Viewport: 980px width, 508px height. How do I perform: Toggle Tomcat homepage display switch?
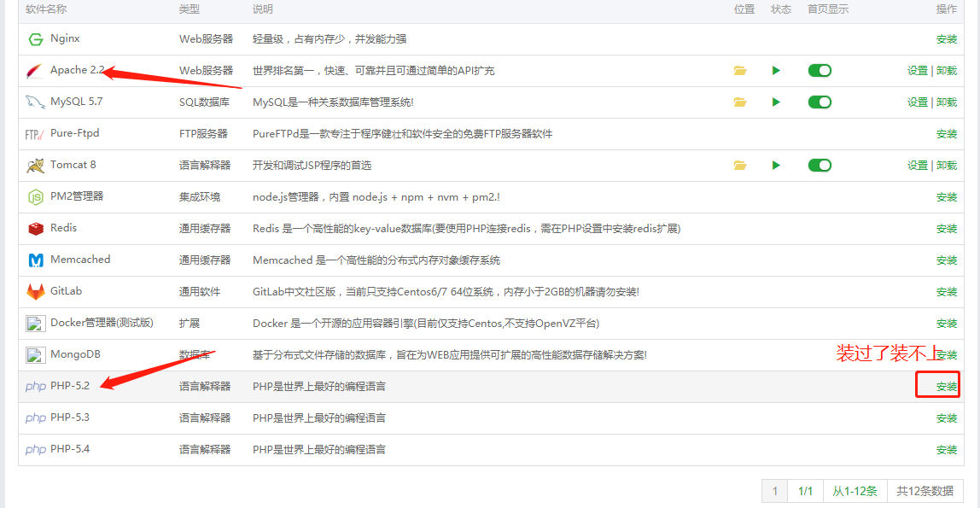pos(820,165)
